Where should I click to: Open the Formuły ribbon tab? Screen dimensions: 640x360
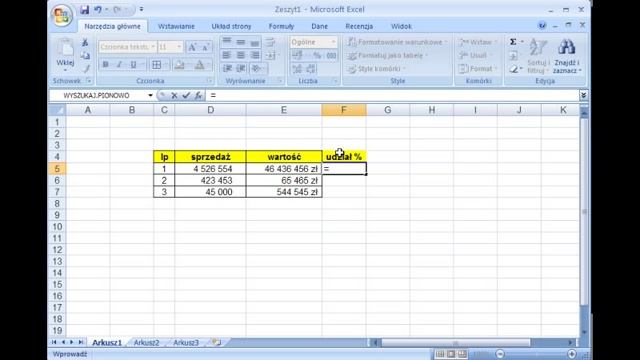[x=281, y=26]
